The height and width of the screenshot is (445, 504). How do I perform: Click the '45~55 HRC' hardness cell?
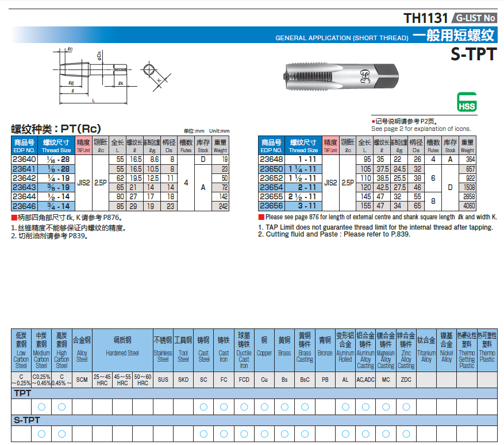click(122, 380)
